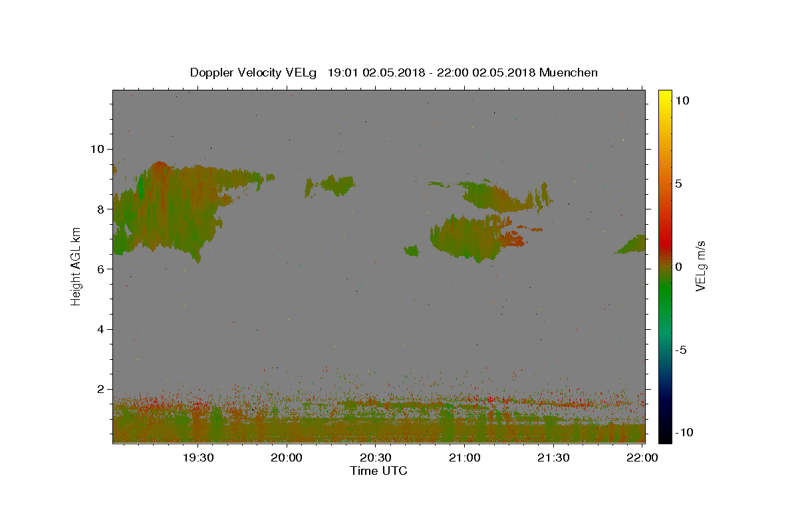The width and height of the screenshot is (798, 532).
Task: Click the end time '22:00 02.05.2018' in title
Action: 485,72
